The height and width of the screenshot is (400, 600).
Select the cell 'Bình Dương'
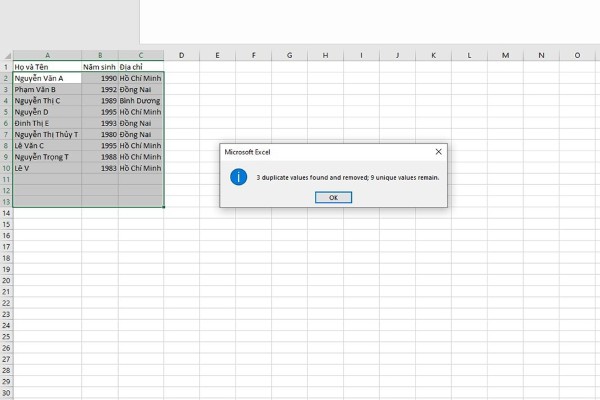click(x=141, y=100)
